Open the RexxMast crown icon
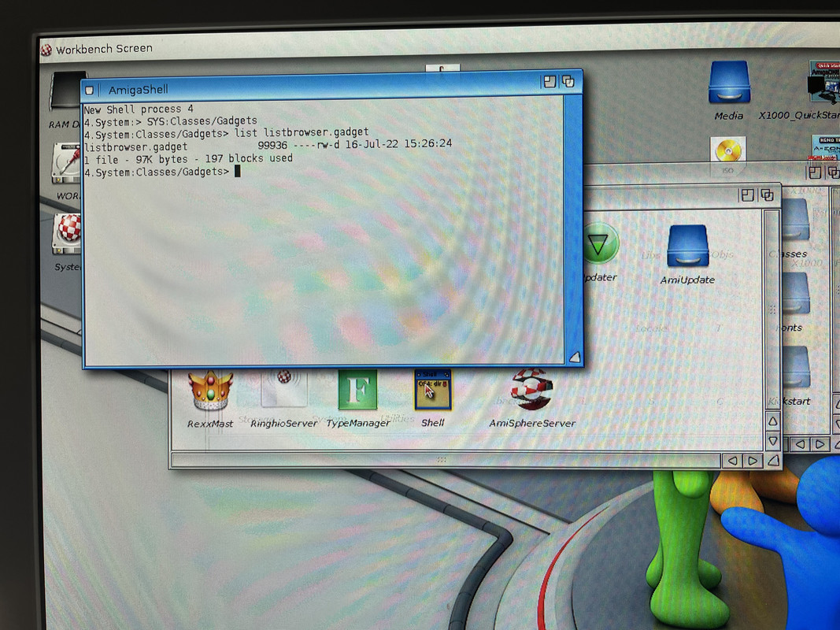 pyautogui.click(x=210, y=391)
